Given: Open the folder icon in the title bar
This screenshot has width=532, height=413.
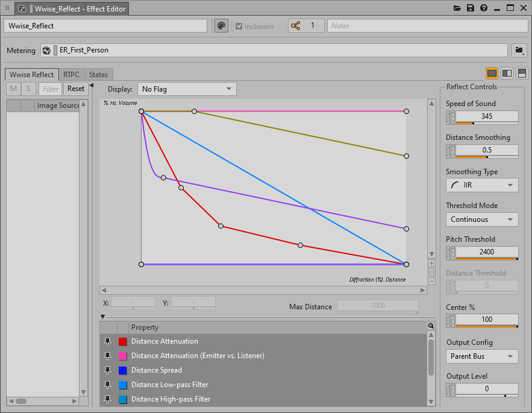Looking at the screenshot, I should (457, 8).
